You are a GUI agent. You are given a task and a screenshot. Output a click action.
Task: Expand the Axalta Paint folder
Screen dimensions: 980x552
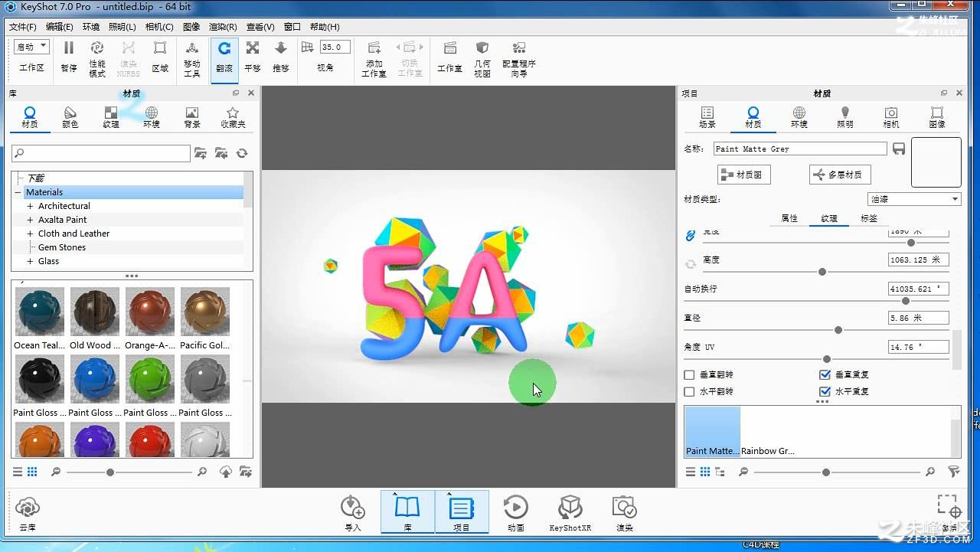click(30, 220)
